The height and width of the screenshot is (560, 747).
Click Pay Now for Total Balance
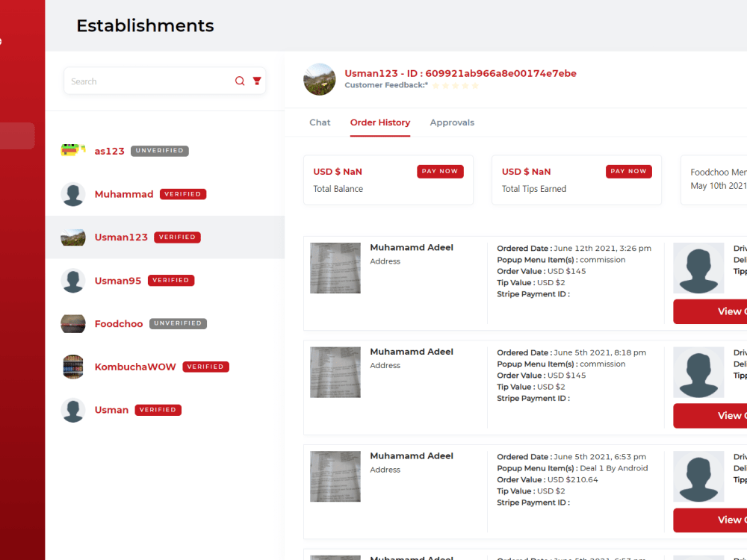pyautogui.click(x=440, y=172)
